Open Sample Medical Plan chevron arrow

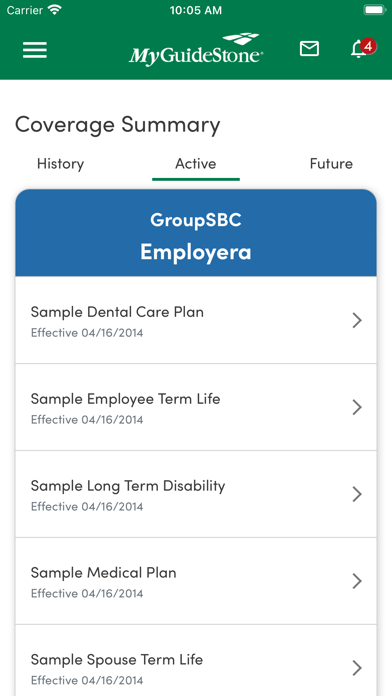(x=357, y=581)
